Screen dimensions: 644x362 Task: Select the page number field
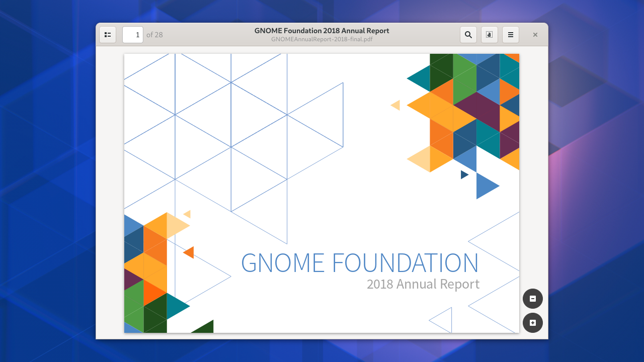pos(133,35)
